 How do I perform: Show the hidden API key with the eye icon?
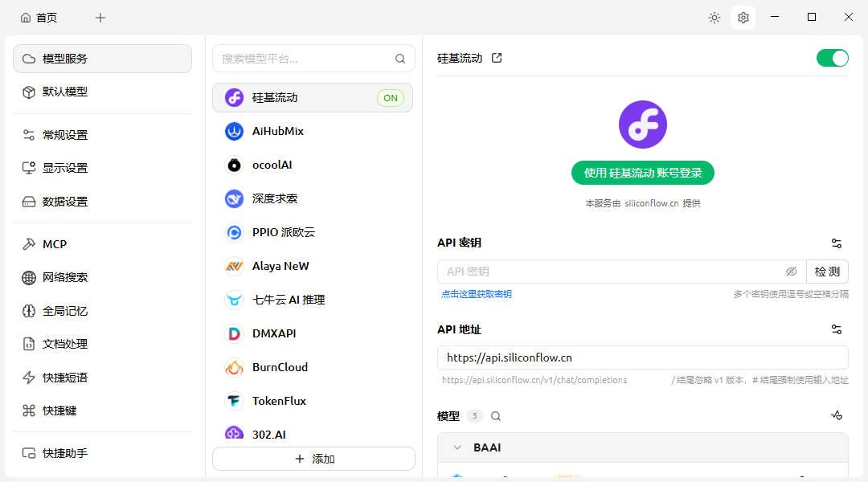792,271
